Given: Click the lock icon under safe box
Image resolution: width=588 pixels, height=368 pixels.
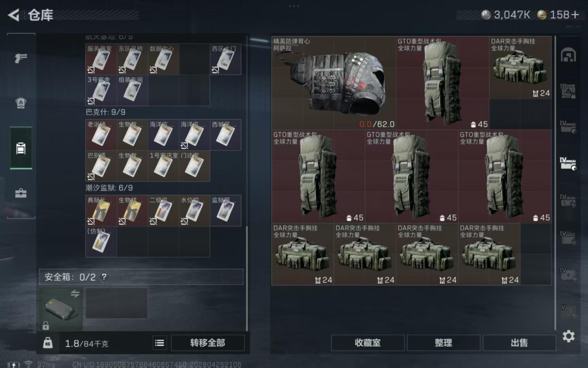Looking at the screenshot, I should 46,325.
